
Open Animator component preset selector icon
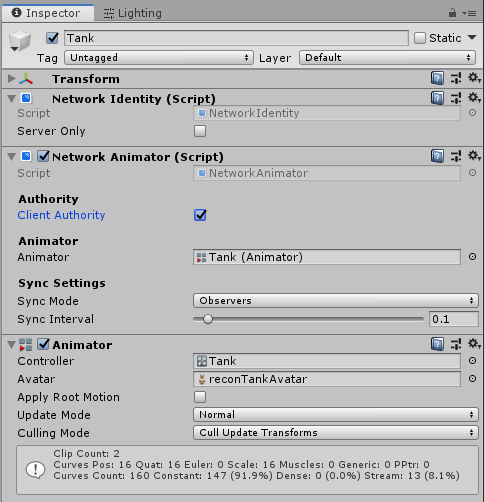(456, 344)
